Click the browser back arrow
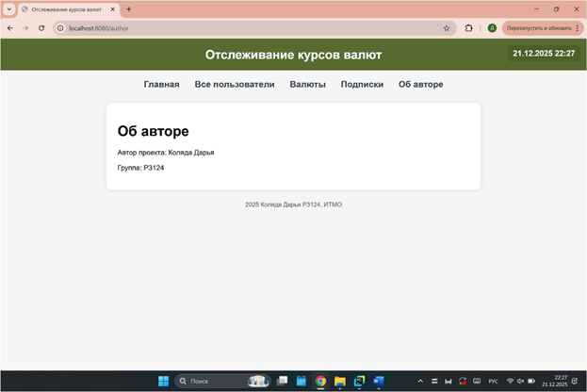This screenshot has width=587, height=392. [x=10, y=28]
